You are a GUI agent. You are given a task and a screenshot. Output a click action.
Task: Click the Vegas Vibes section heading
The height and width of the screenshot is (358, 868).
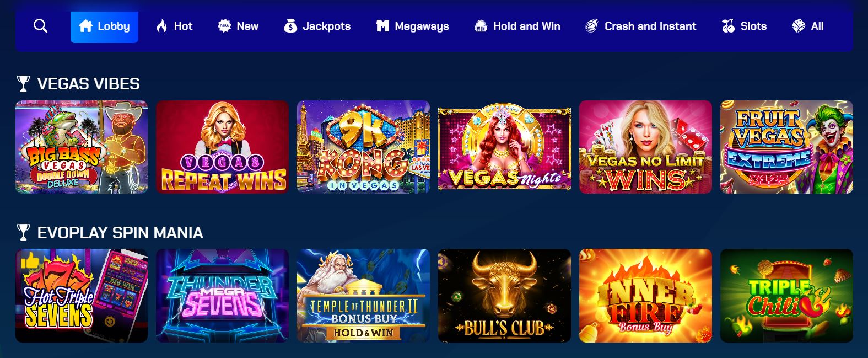[x=88, y=84]
